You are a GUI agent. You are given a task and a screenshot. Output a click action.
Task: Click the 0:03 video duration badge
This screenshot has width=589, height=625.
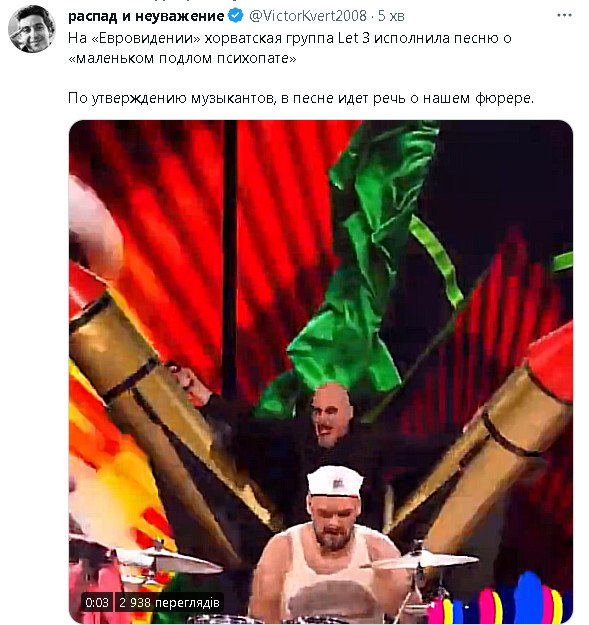pyautogui.click(x=96, y=602)
